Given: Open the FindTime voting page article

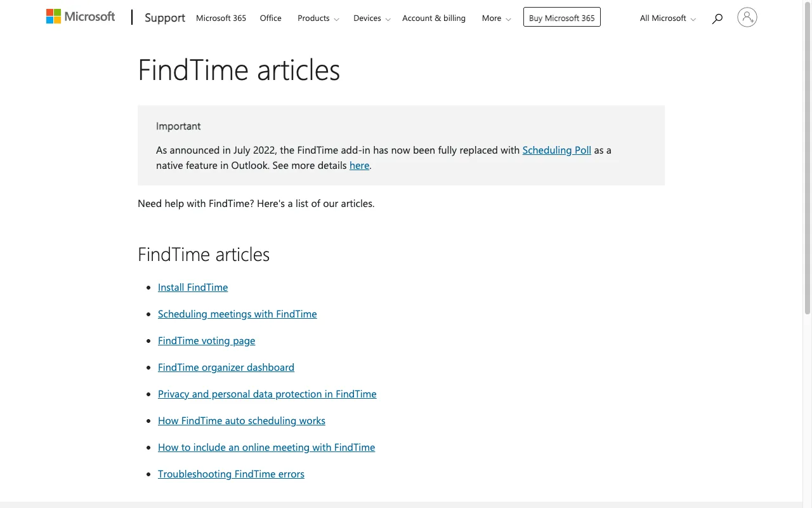Looking at the screenshot, I should (206, 340).
